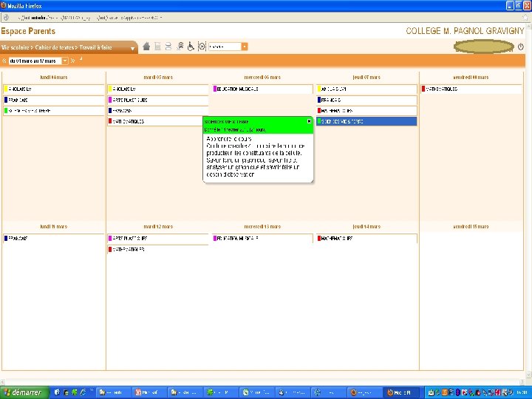
Task: Click 'Apprendre le cours' text in popup
Action: tap(229, 139)
